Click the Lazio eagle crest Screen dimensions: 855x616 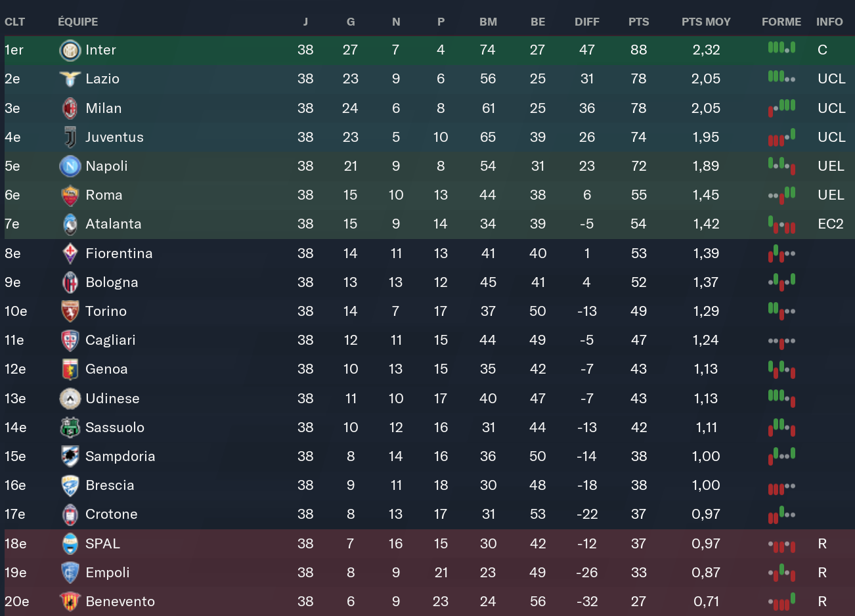pos(70,79)
